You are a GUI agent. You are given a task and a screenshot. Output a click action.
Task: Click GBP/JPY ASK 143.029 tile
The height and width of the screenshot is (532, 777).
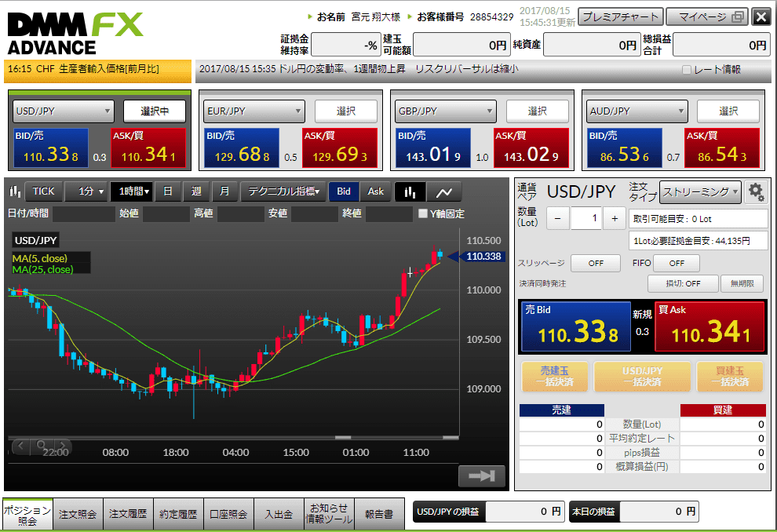coord(531,148)
